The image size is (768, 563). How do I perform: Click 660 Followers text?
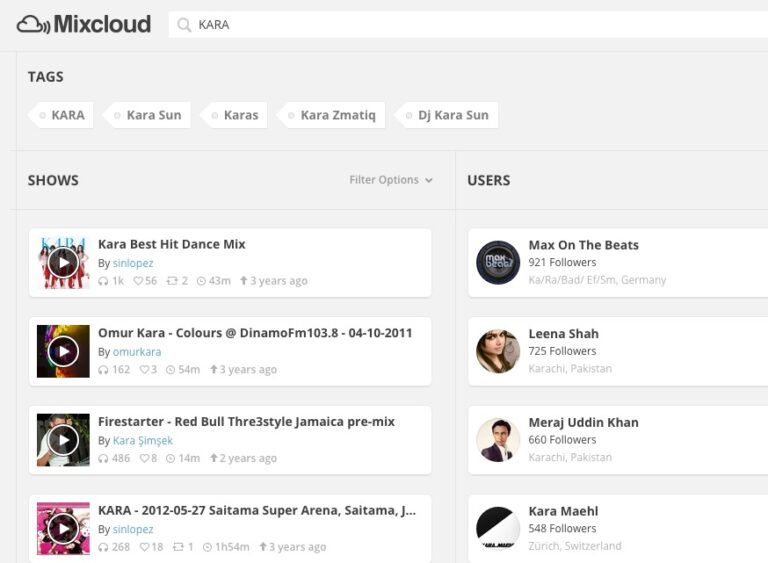pyautogui.click(x=562, y=440)
